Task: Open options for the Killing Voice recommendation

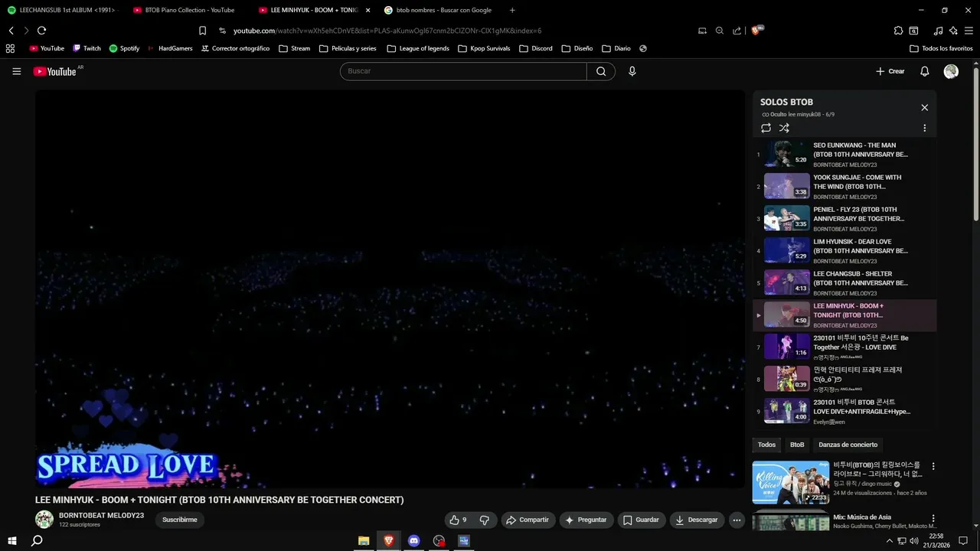Action: 933,466
